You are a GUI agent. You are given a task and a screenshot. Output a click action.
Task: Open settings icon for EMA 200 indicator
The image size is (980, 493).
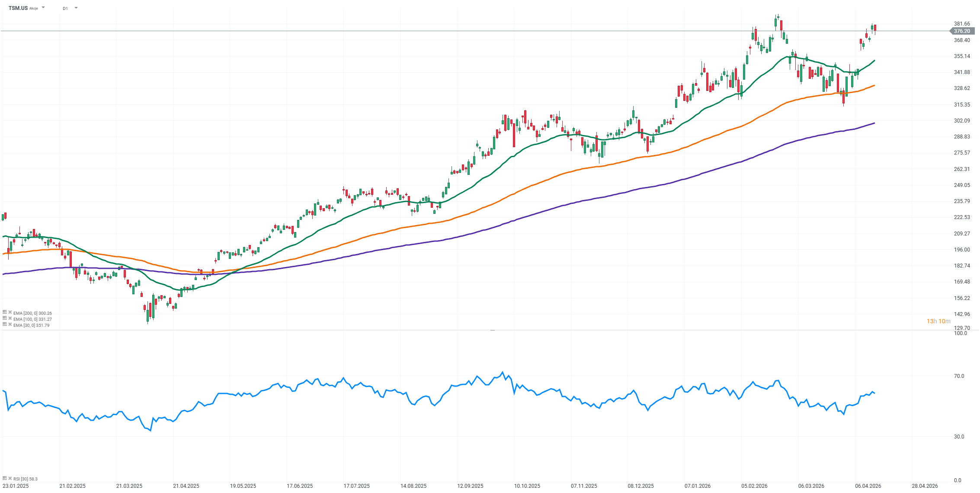pyautogui.click(x=5, y=312)
